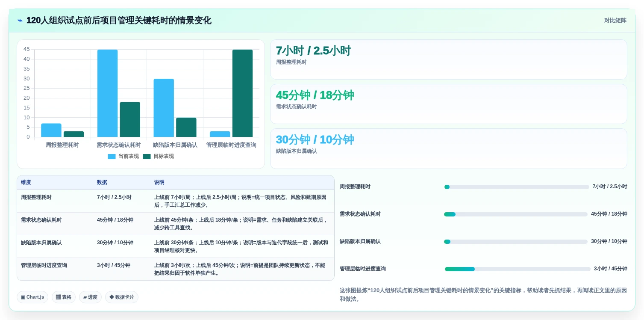Click the 周报整理耗时 progress bar

click(517, 187)
